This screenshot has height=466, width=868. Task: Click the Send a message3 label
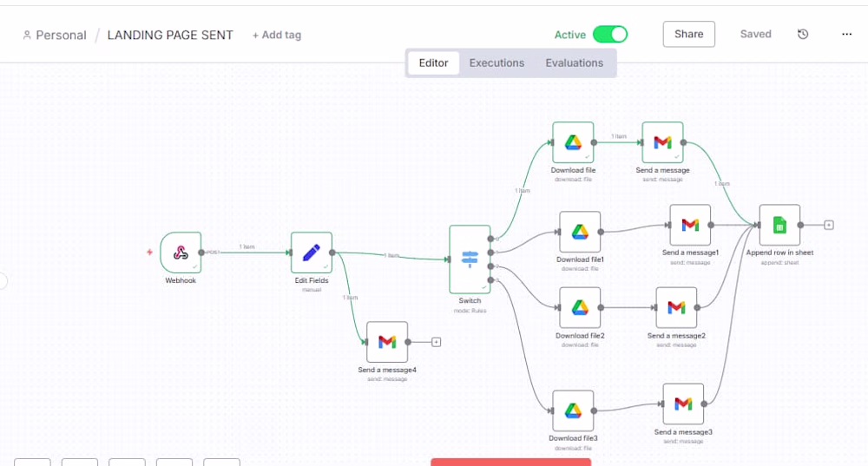coord(683,432)
